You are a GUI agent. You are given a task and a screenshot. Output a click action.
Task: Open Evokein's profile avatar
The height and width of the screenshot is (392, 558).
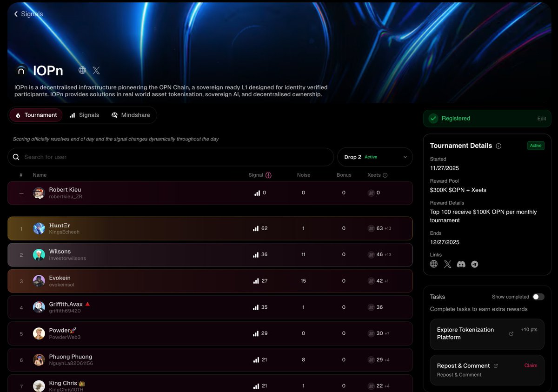coord(39,281)
